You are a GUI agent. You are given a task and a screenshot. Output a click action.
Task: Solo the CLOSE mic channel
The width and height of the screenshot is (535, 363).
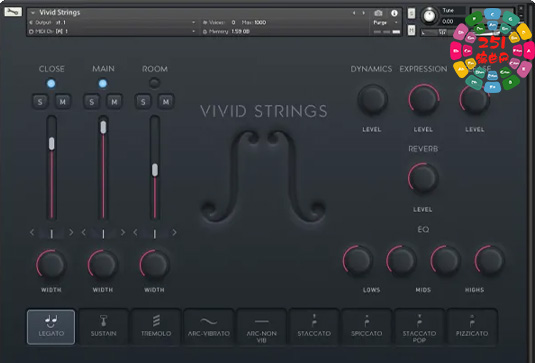(x=40, y=101)
